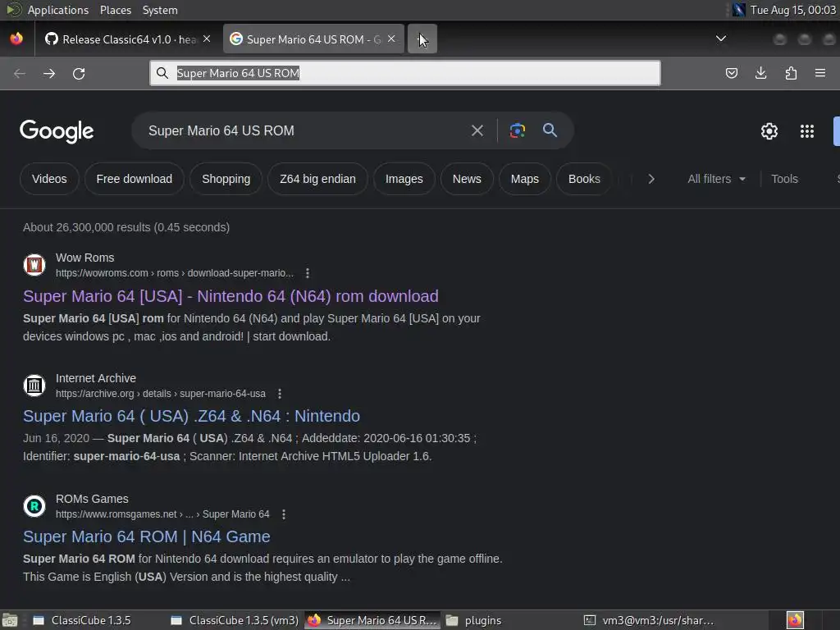Open more options for Internet Archive result
840x630 pixels.
[x=280, y=394]
